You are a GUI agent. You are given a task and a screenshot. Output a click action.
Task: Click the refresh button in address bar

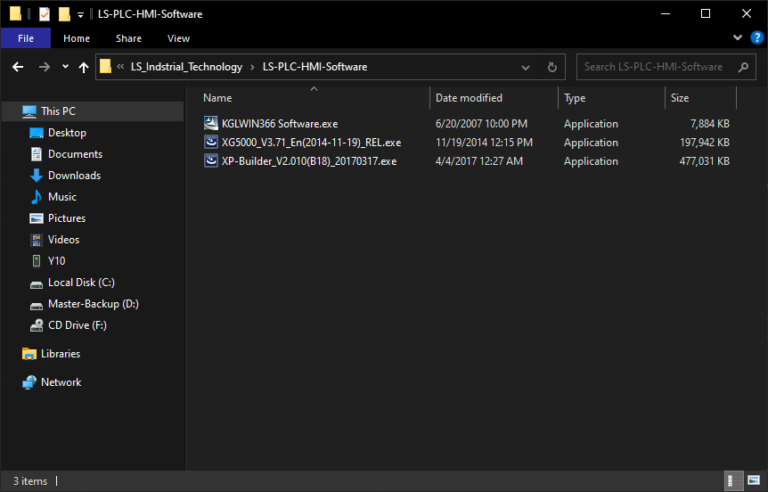tap(551, 67)
